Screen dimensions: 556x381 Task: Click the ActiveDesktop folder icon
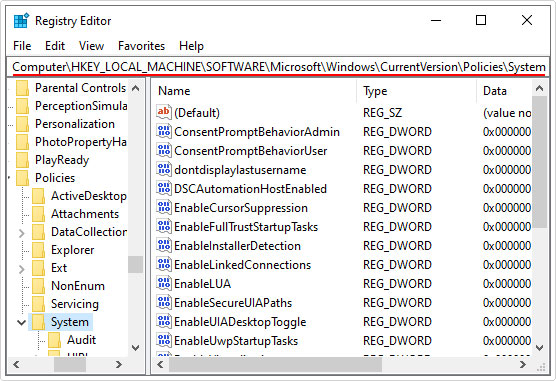pyautogui.click(x=38, y=196)
